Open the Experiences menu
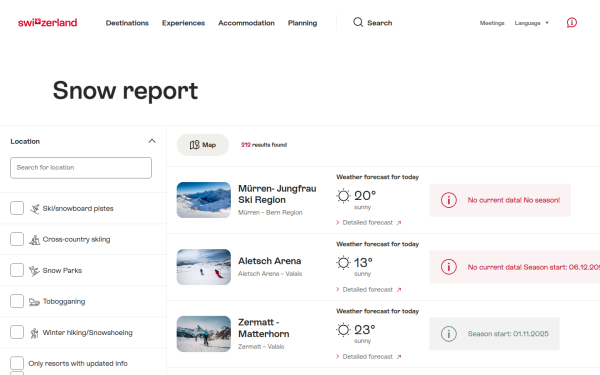 pyautogui.click(x=183, y=23)
